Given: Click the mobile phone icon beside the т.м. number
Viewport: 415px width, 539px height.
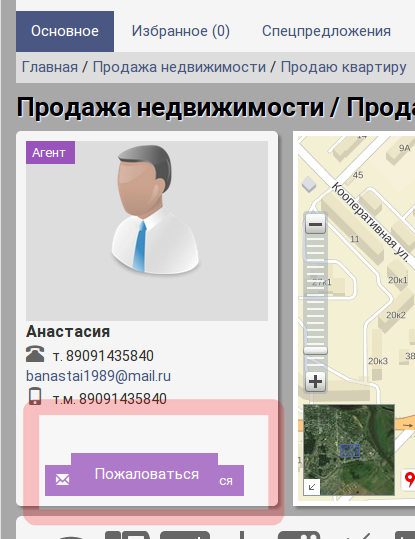Looking at the screenshot, I should pos(35,396).
